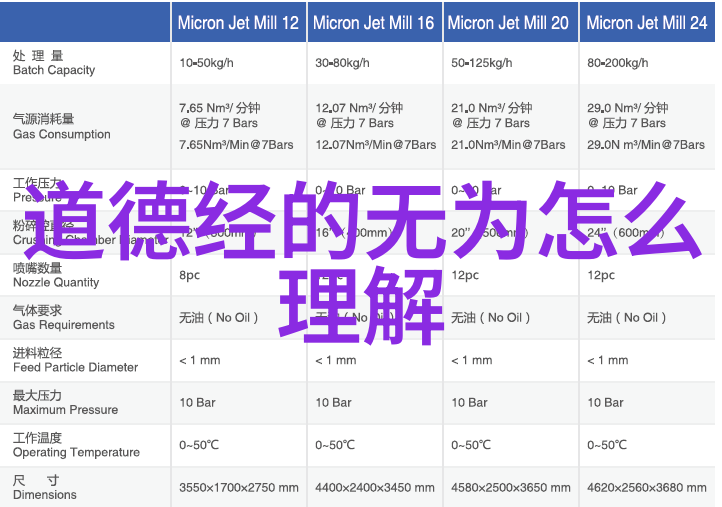Click 0~50℃ in the Jet Mill 24 column

coord(607,445)
